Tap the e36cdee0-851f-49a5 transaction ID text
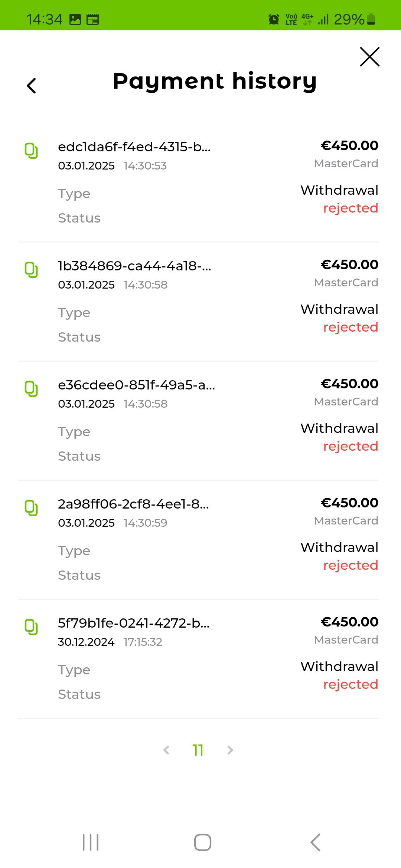The height and width of the screenshot is (868, 401). pyautogui.click(x=136, y=385)
